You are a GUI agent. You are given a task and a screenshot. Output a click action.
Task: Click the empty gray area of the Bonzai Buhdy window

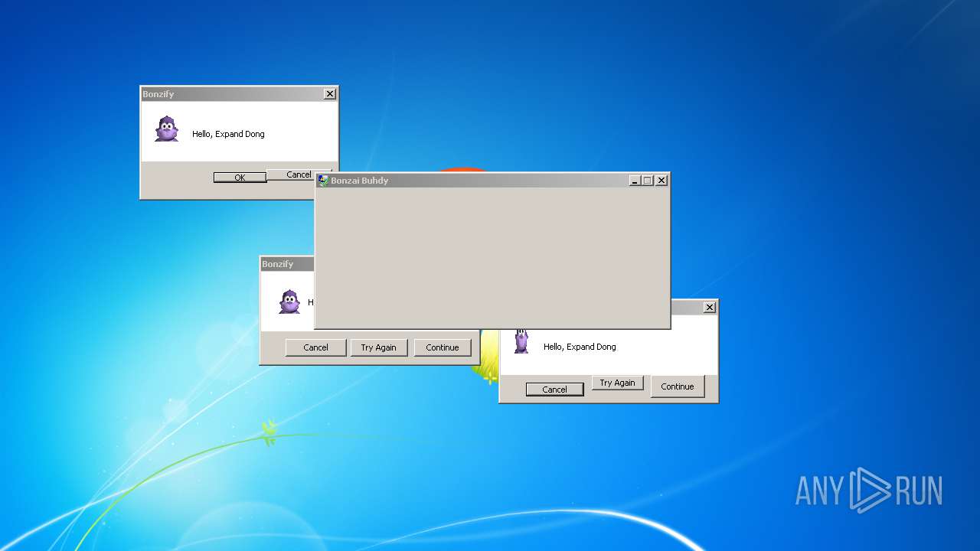(x=492, y=258)
